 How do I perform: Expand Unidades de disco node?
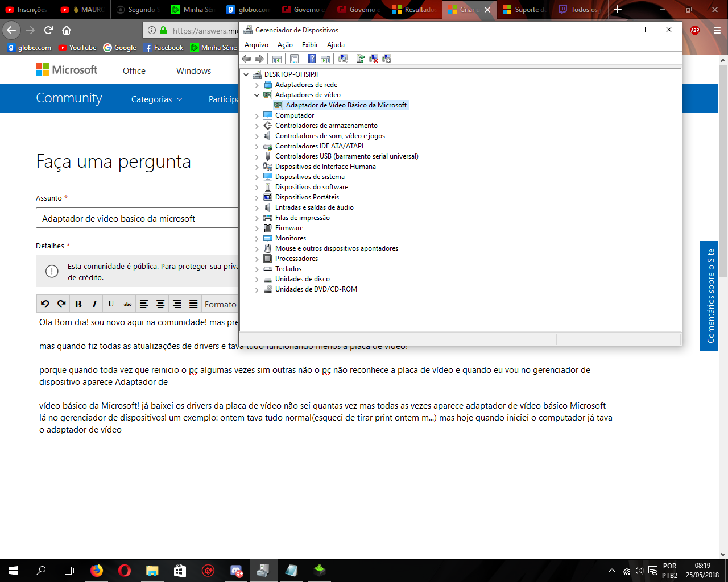(x=257, y=279)
